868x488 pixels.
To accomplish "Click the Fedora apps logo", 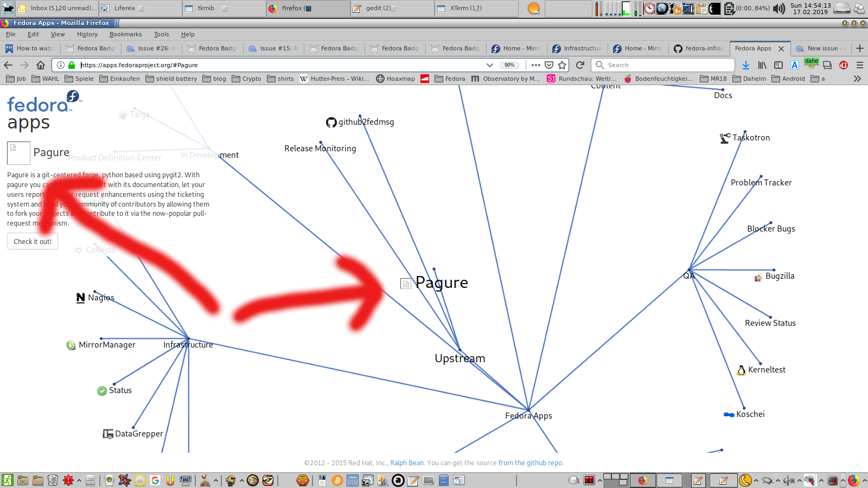I will (44, 111).
